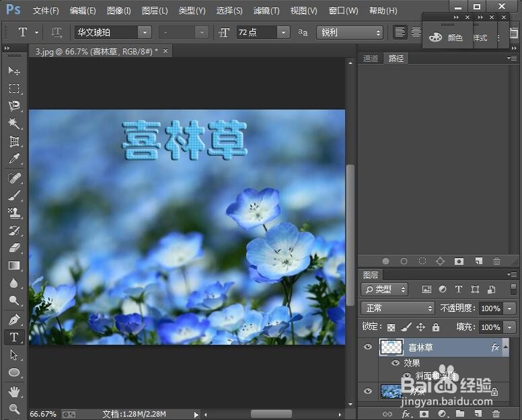522x420 pixels.
Task: Click left align text button
Action: click(x=400, y=32)
